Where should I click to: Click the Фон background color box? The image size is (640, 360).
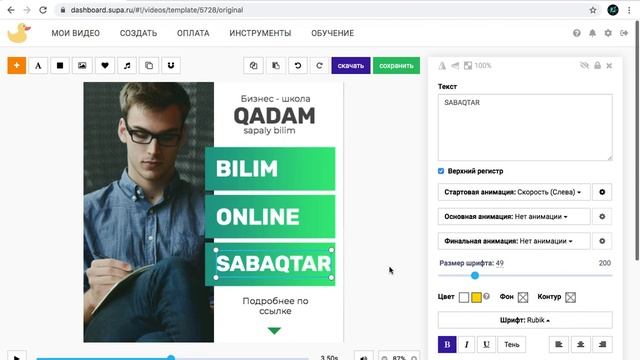(x=523, y=297)
